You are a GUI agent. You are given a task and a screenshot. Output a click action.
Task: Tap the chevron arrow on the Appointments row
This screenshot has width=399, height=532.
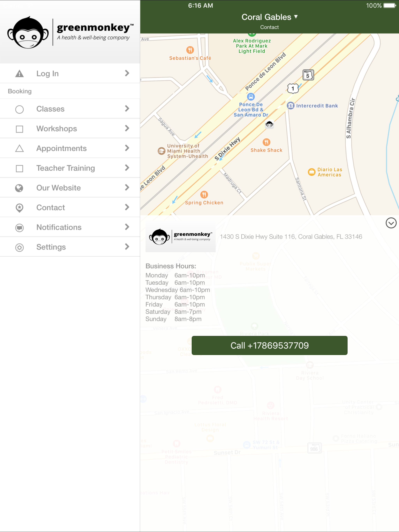click(x=127, y=148)
